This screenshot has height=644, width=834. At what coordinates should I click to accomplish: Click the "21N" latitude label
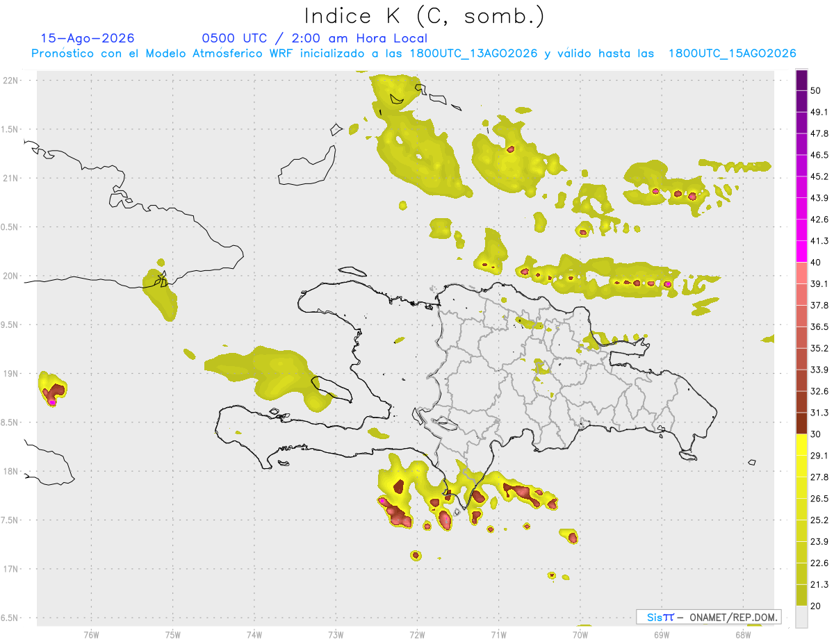coord(10,178)
